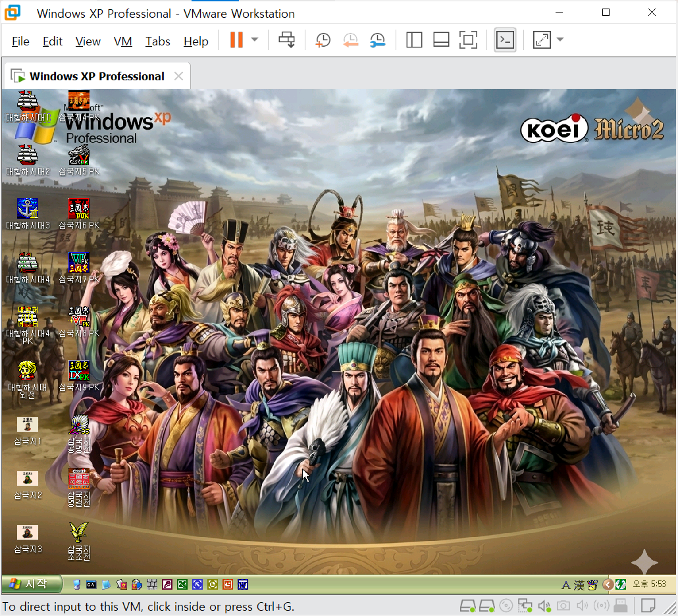Toggle the library sidebar panel

[414, 39]
